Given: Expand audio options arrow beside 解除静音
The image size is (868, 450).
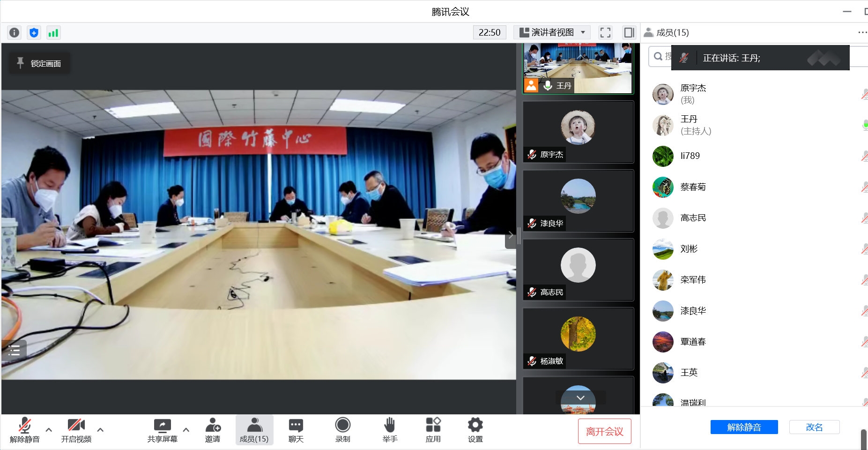Looking at the screenshot, I should point(49,429).
